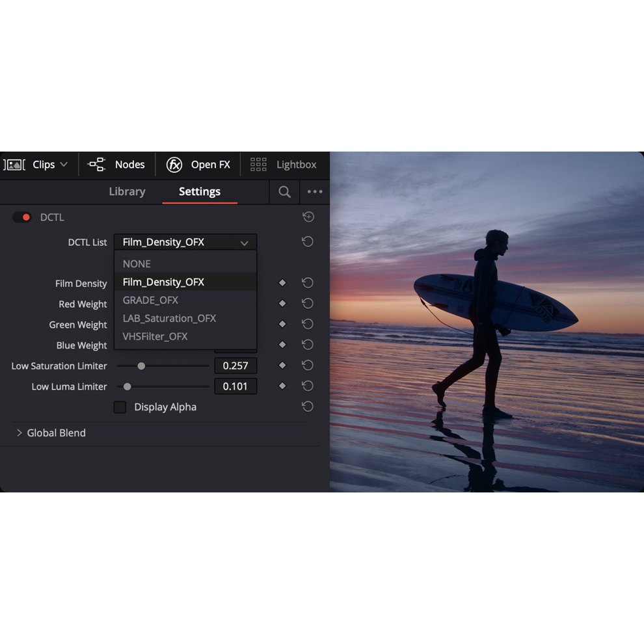Expand the Global Blend section
This screenshot has width=644, height=644.
click(x=20, y=433)
